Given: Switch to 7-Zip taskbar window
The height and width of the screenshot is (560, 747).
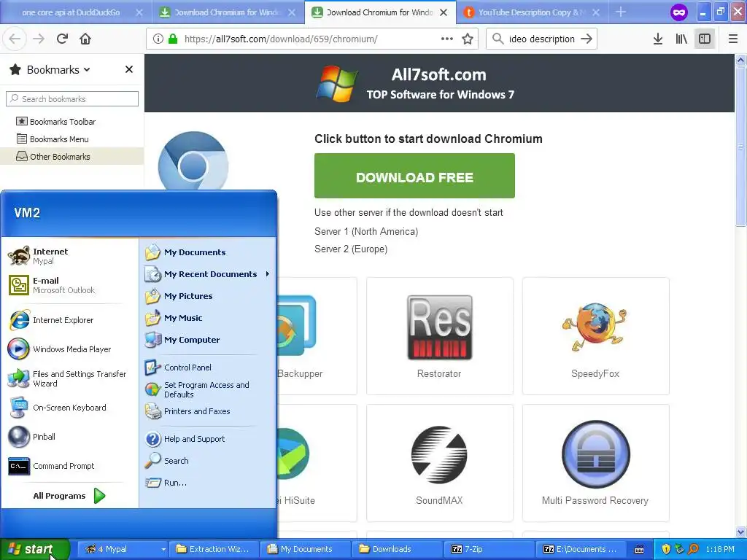Looking at the screenshot, I should (489, 549).
